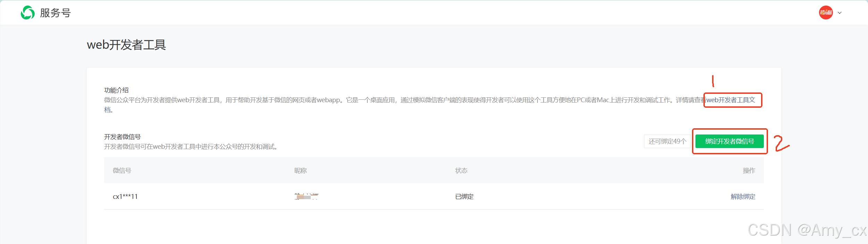This screenshot has height=244, width=868.
Task: Click the cx1***11 account cell
Action: pyautogui.click(x=125, y=197)
